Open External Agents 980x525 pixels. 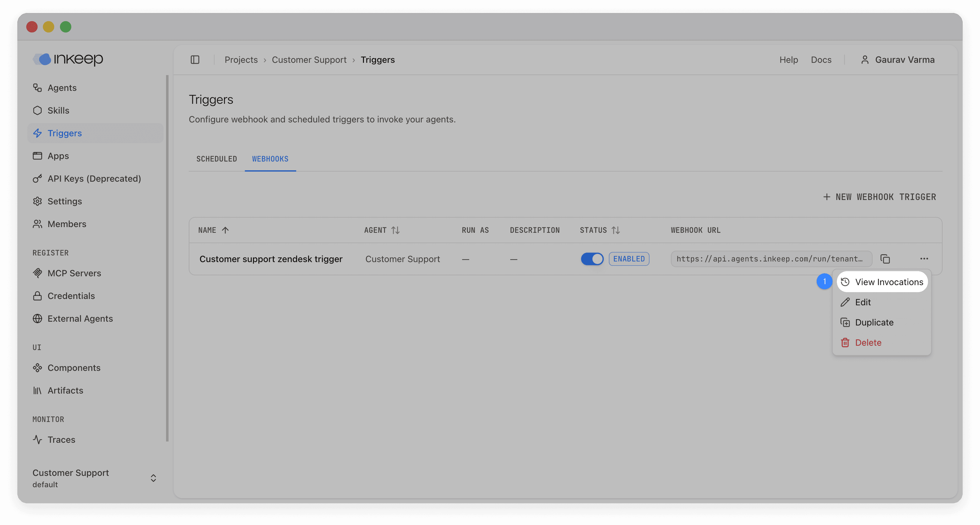(95, 318)
